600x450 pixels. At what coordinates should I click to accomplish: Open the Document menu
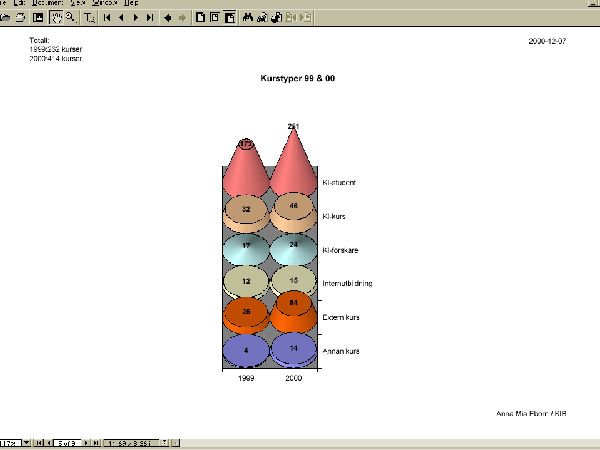point(47,4)
